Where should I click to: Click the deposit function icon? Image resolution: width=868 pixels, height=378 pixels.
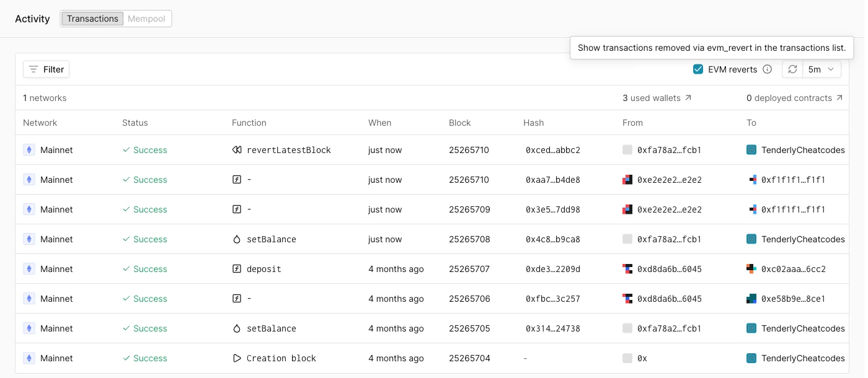pos(237,269)
